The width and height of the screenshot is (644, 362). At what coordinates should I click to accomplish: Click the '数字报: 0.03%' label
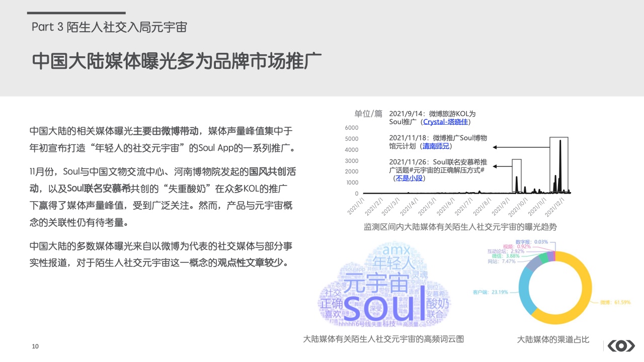pos(532,242)
